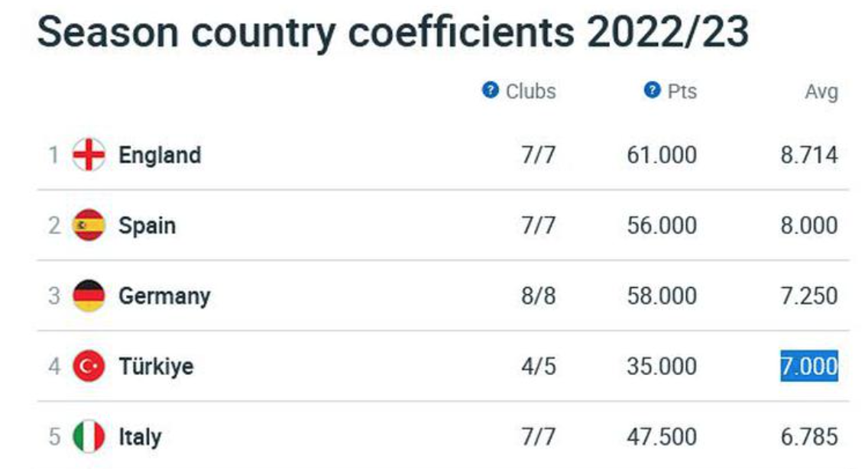Viewport: 868px width, 469px height.
Task: Open the England country link
Action: point(160,155)
